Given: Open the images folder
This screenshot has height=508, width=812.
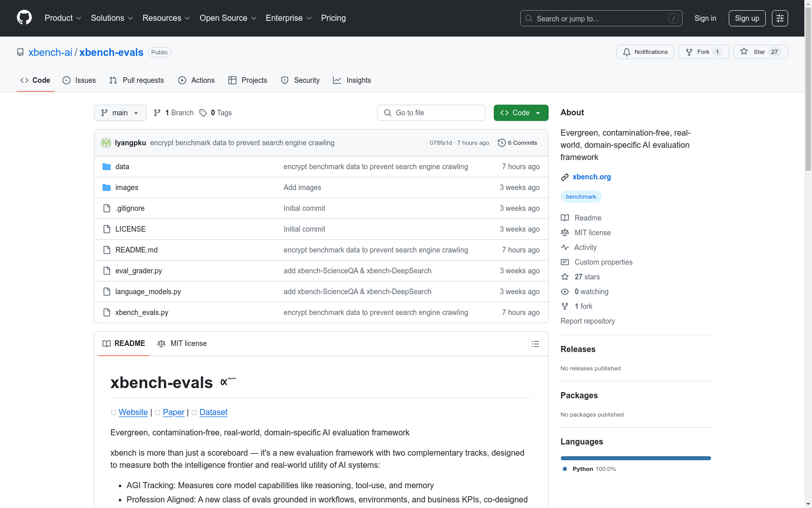Looking at the screenshot, I should pyautogui.click(x=127, y=187).
